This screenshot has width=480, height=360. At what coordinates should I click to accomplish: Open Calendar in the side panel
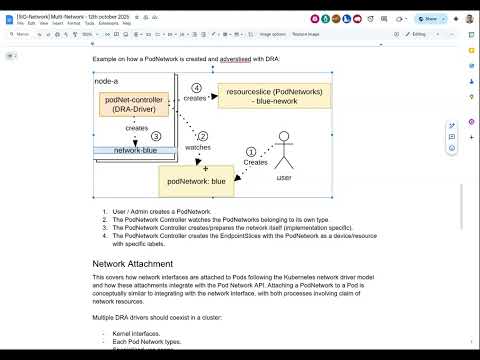coord(471,35)
